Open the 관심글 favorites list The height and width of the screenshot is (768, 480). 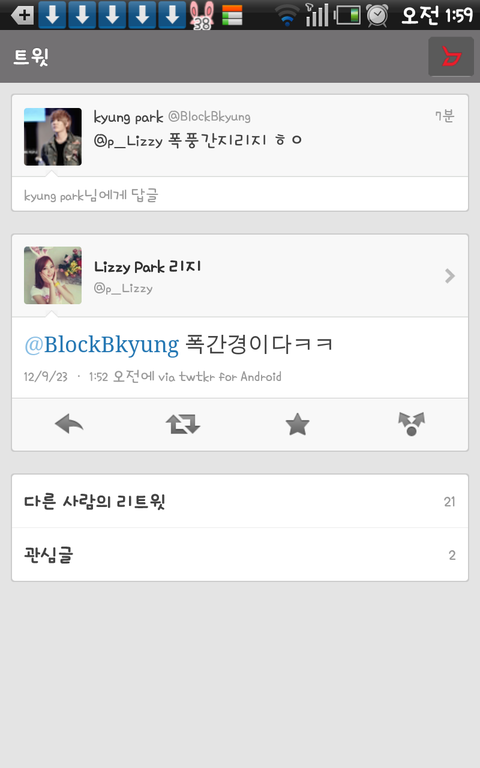coord(240,554)
